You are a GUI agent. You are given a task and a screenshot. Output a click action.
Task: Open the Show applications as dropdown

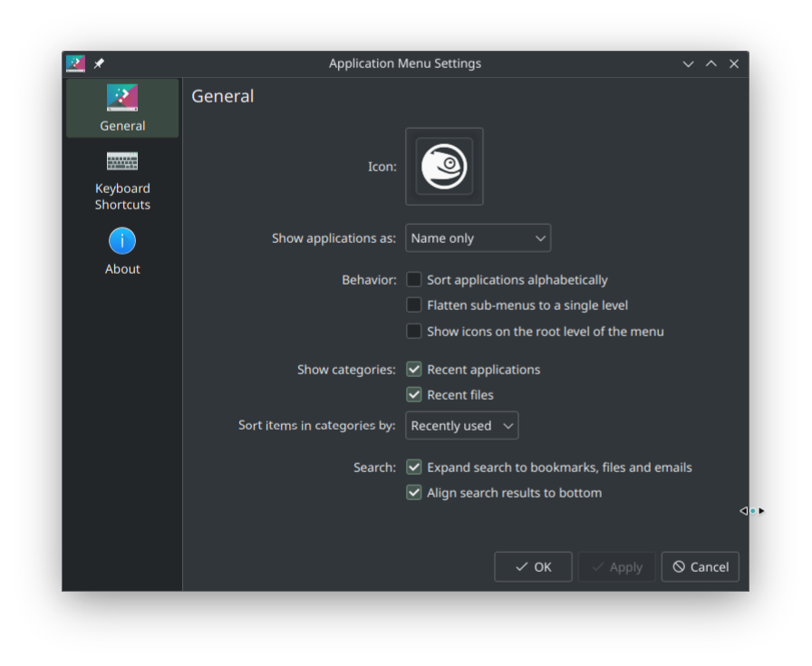click(x=478, y=237)
